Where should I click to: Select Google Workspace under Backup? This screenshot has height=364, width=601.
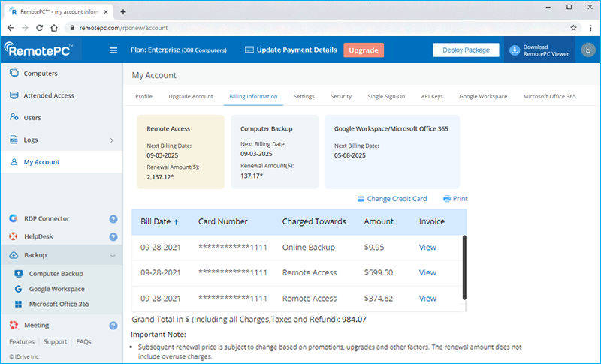(x=56, y=289)
